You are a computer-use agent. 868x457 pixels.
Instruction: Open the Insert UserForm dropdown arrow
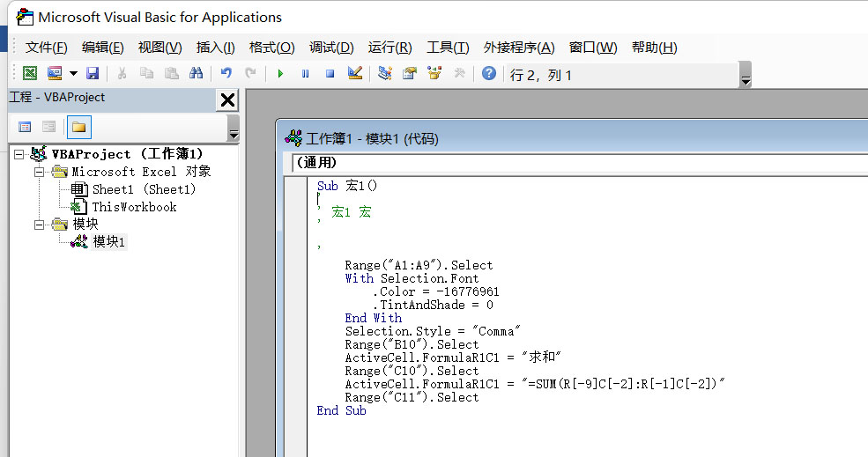[x=73, y=73]
